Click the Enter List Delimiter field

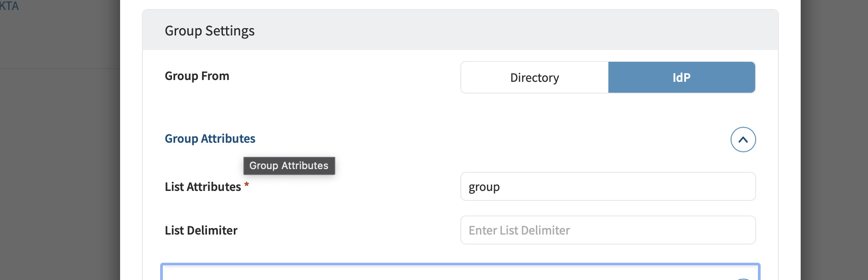tap(608, 230)
